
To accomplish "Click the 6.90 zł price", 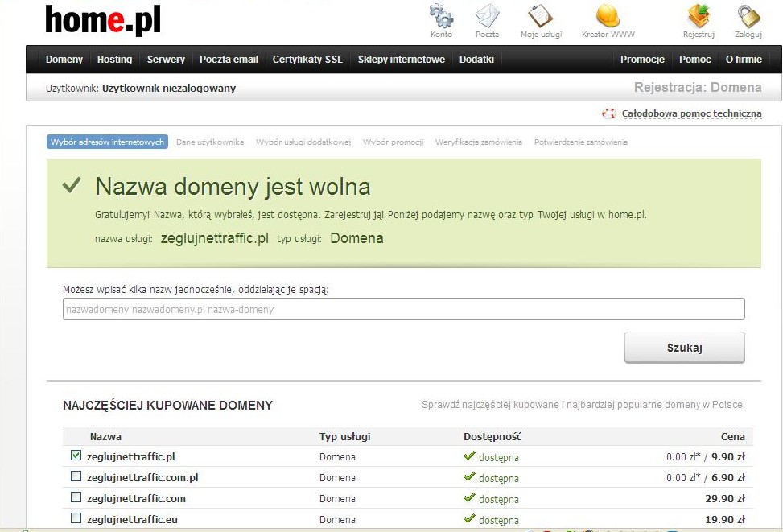I will click(x=728, y=477).
